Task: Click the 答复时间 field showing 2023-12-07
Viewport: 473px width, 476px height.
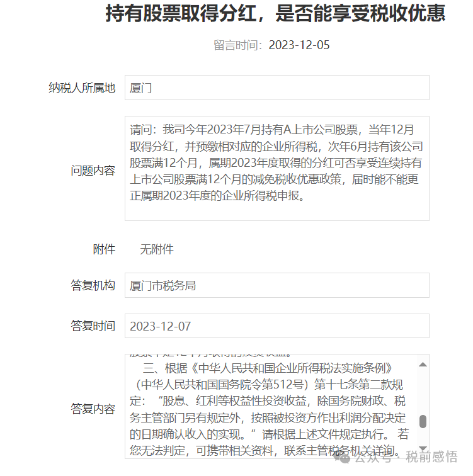Action: coord(277,326)
